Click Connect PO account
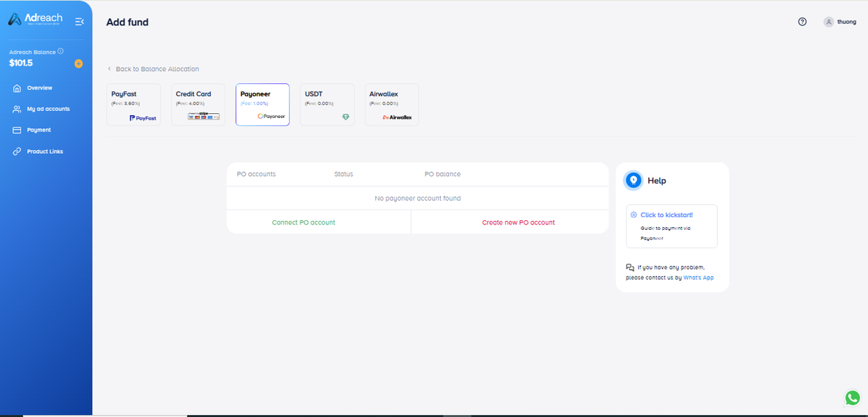868x417 pixels. (303, 222)
